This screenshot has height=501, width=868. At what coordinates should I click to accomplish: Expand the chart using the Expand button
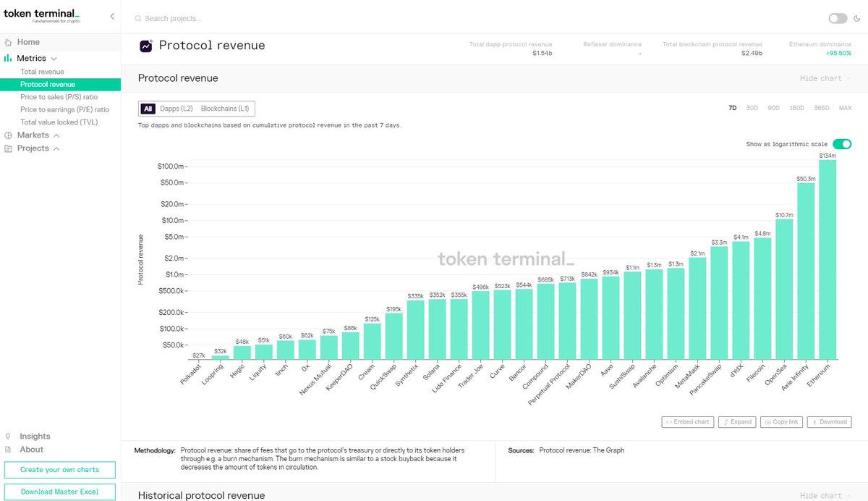(x=737, y=422)
